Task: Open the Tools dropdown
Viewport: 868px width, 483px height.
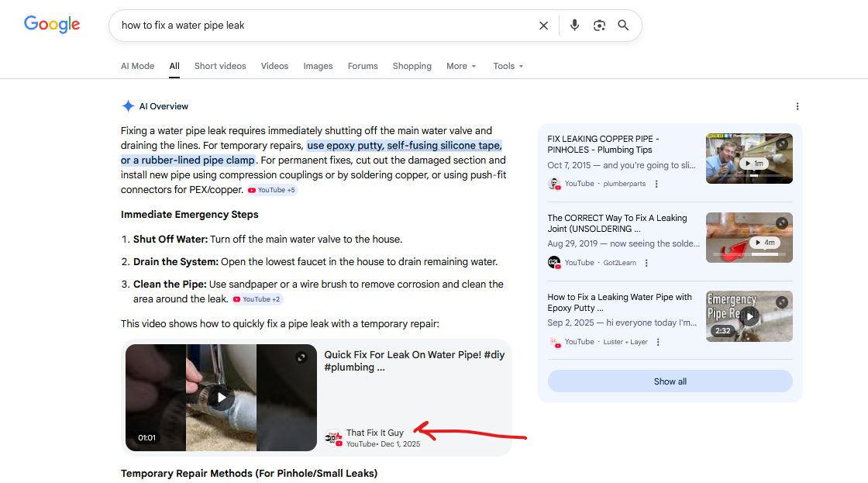Action: click(508, 66)
